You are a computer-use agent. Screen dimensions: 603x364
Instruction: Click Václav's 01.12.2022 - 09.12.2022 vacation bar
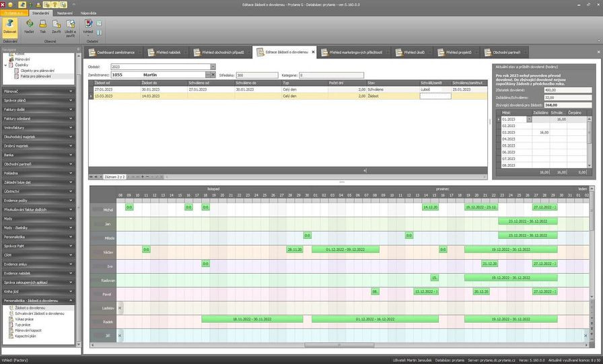pyautogui.click(x=345, y=250)
